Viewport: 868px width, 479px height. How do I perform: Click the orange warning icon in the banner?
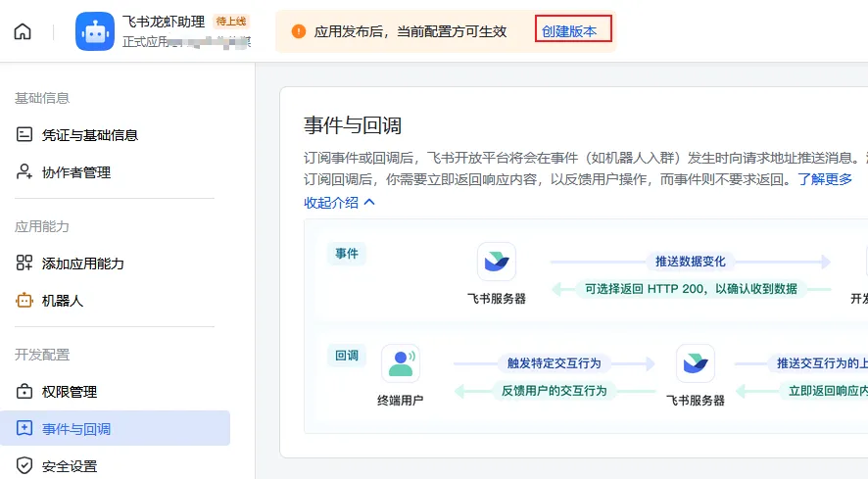coord(299,31)
